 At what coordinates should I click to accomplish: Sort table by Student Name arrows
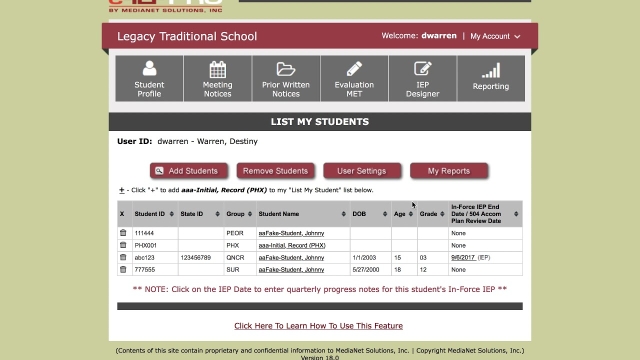click(x=343, y=214)
